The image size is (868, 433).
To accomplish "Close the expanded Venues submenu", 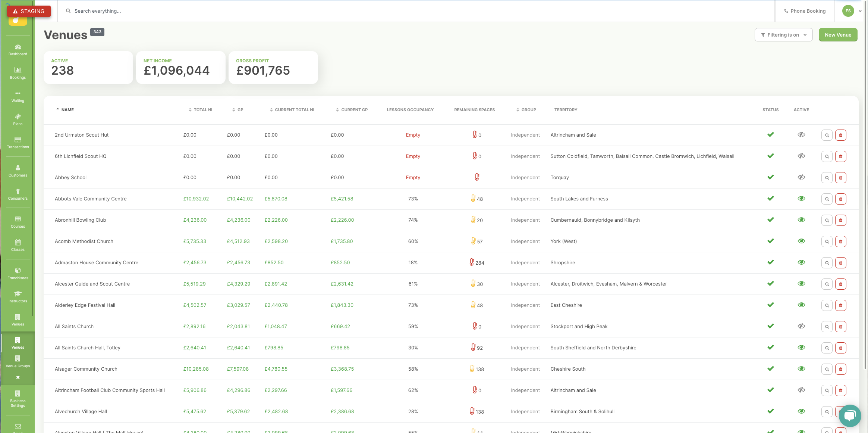I will click(x=18, y=377).
